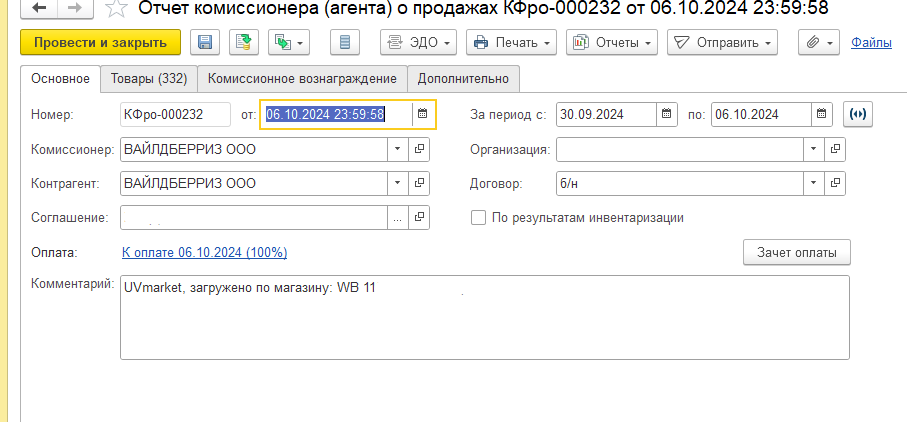Open the Договор dropdown list

pyautogui.click(x=813, y=184)
